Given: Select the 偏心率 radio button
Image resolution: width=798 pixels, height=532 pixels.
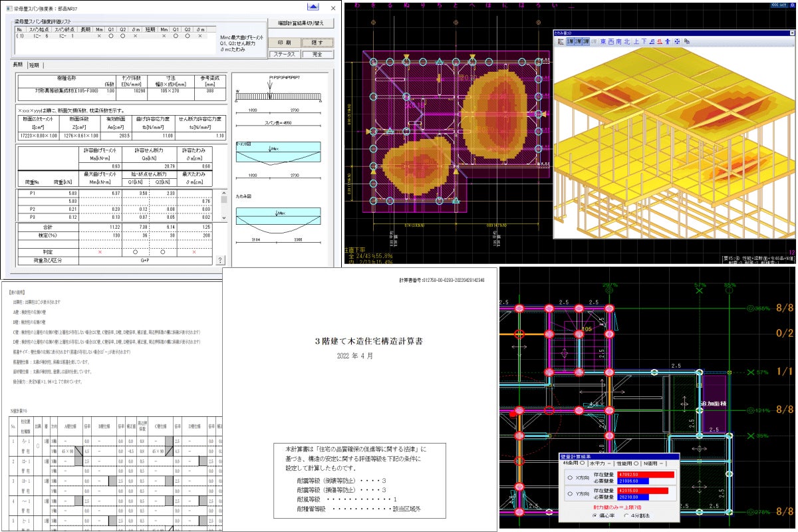Looking at the screenshot, I should [x=595, y=515].
